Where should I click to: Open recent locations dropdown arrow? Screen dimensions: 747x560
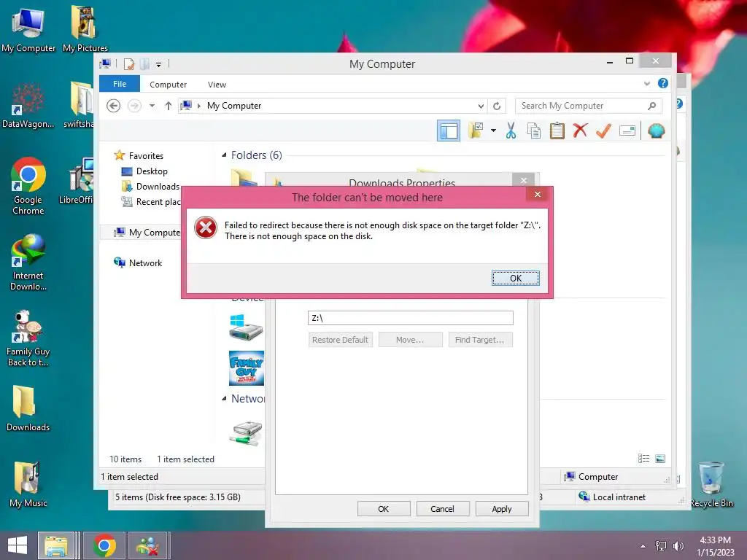click(152, 106)
